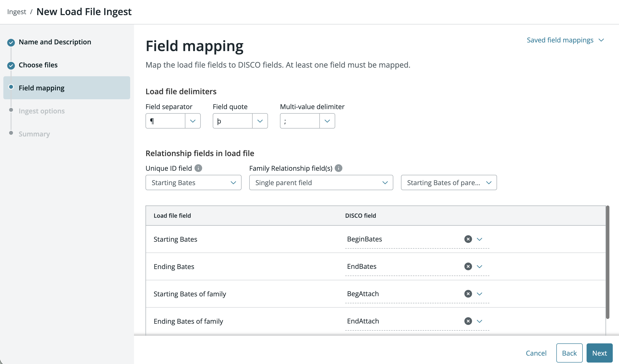Expand the BegAttach DISCO field chevron
The width and height of the screenshot is (619, 364).
[479, 294]
